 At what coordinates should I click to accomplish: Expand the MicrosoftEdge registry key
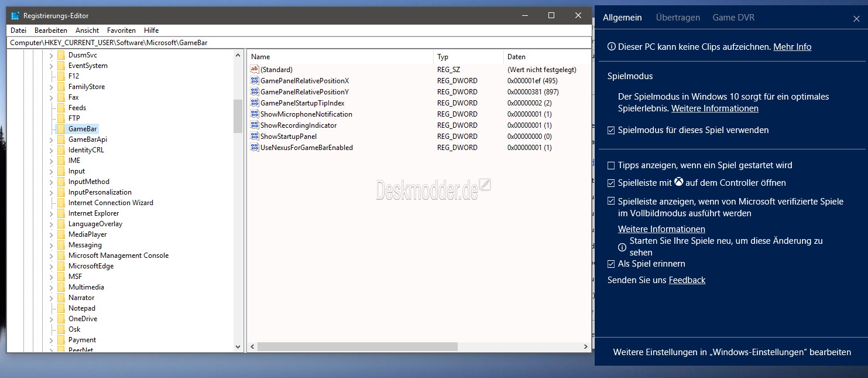tap(51, 266)
